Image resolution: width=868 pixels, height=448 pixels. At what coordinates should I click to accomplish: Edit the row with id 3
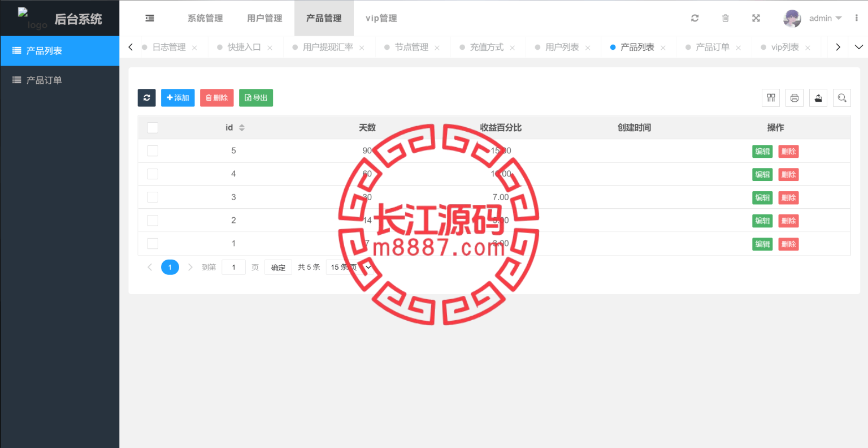tap(762, 198)
